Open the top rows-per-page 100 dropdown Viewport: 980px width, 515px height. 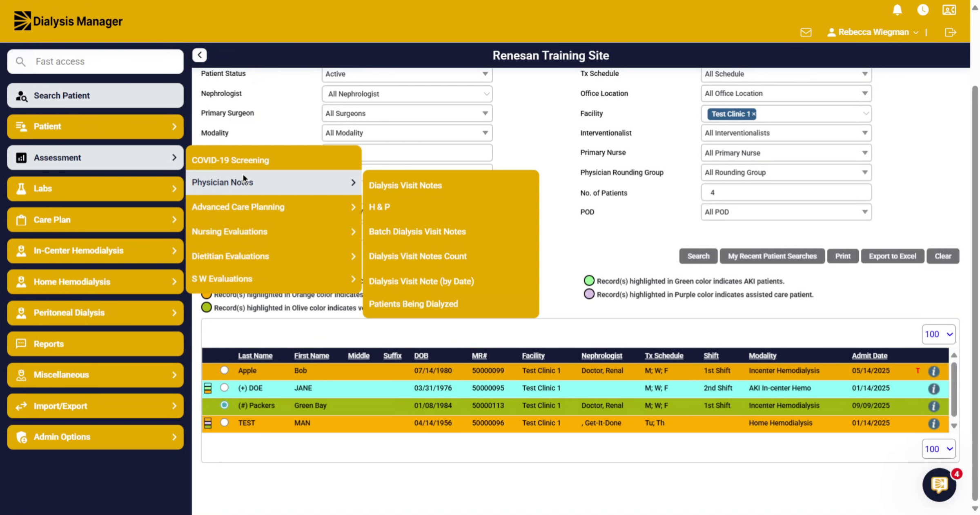click(x=938, y=334)
